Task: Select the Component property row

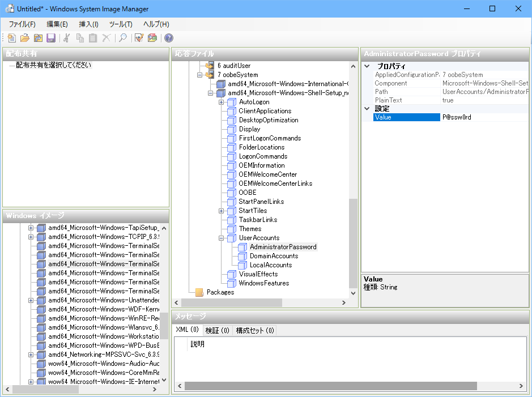Action: coord(451,83)
